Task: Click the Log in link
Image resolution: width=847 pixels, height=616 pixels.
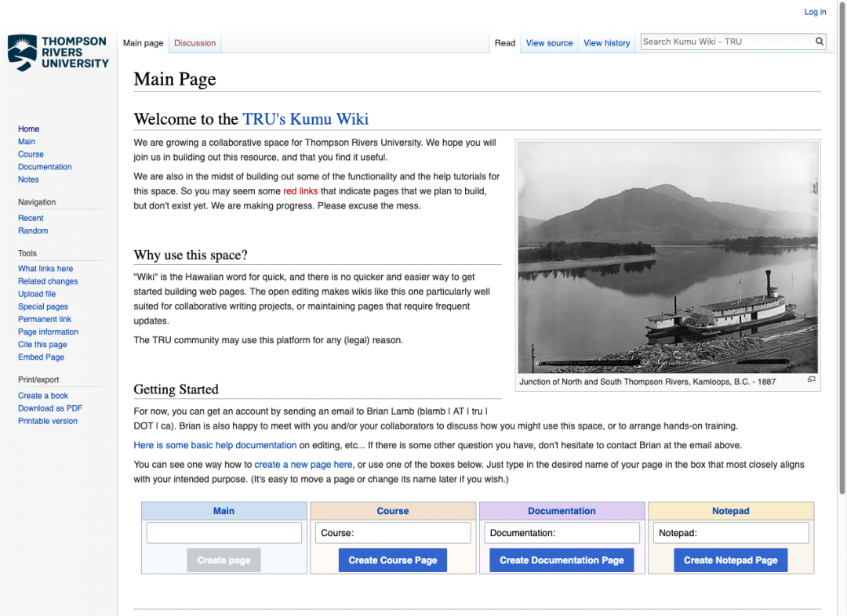Action: [x=815, y=12]
